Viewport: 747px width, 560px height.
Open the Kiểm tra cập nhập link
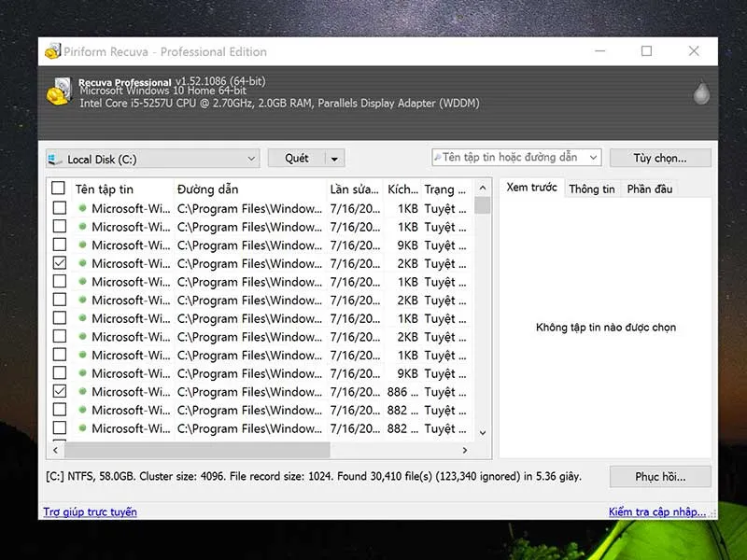[x=657, y=511]
